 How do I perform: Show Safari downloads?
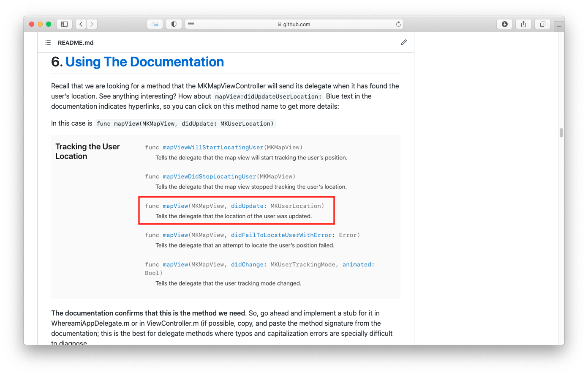point(504,24)
